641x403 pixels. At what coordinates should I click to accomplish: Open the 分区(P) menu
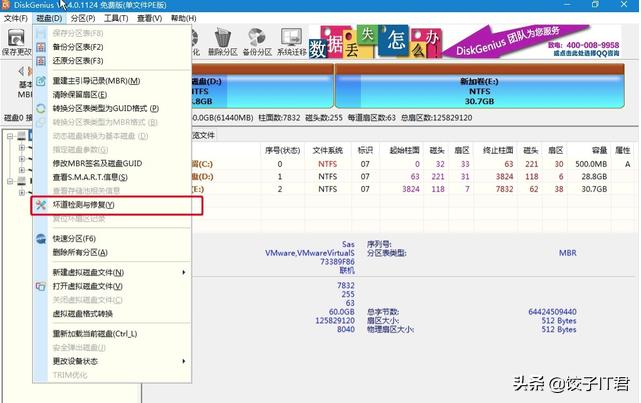pyautogui.click(x=83, y=18)
